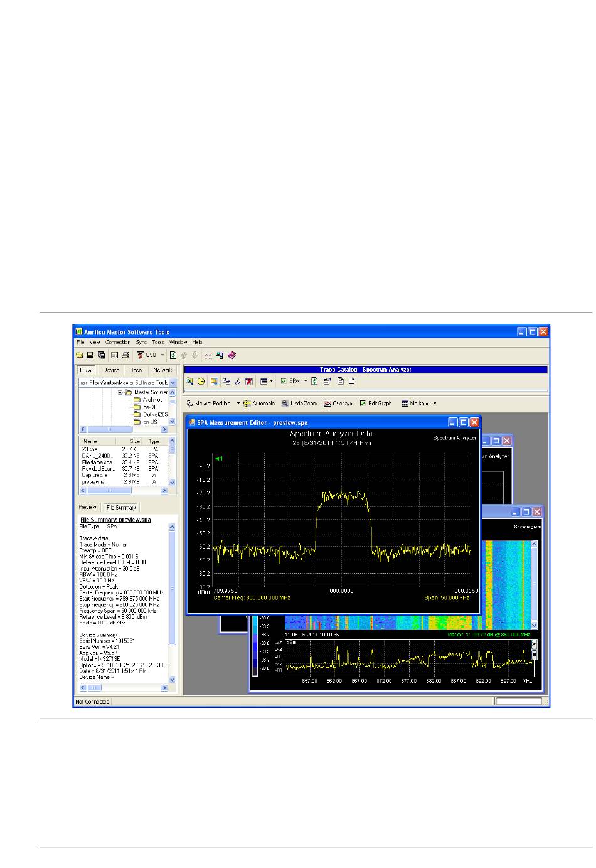Toggle the SPA checkbox in Trace Catalog

(x=284, y=381)
